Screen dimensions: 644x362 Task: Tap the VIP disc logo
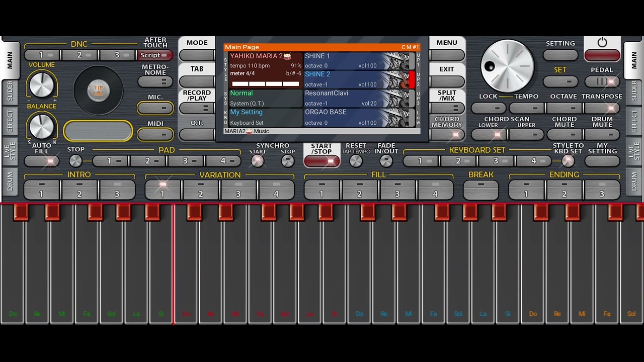coord(99,91)
